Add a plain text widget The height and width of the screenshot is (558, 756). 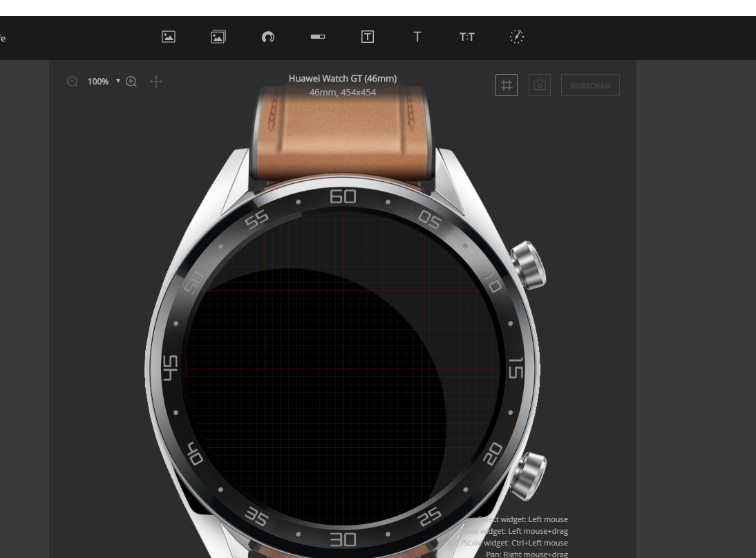click(417, 37)
